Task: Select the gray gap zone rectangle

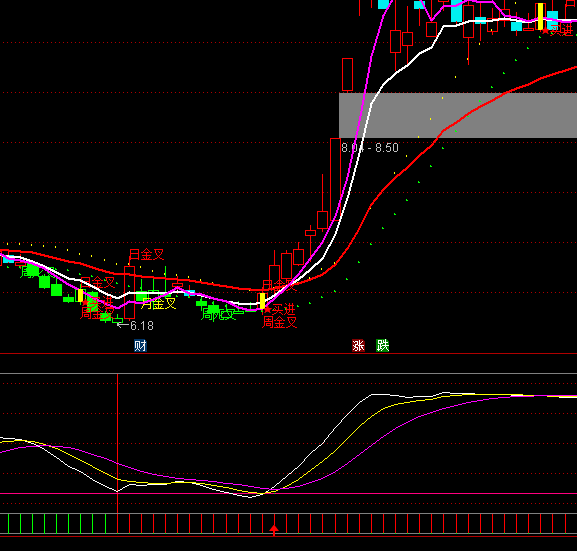Action: pos(458,115)
